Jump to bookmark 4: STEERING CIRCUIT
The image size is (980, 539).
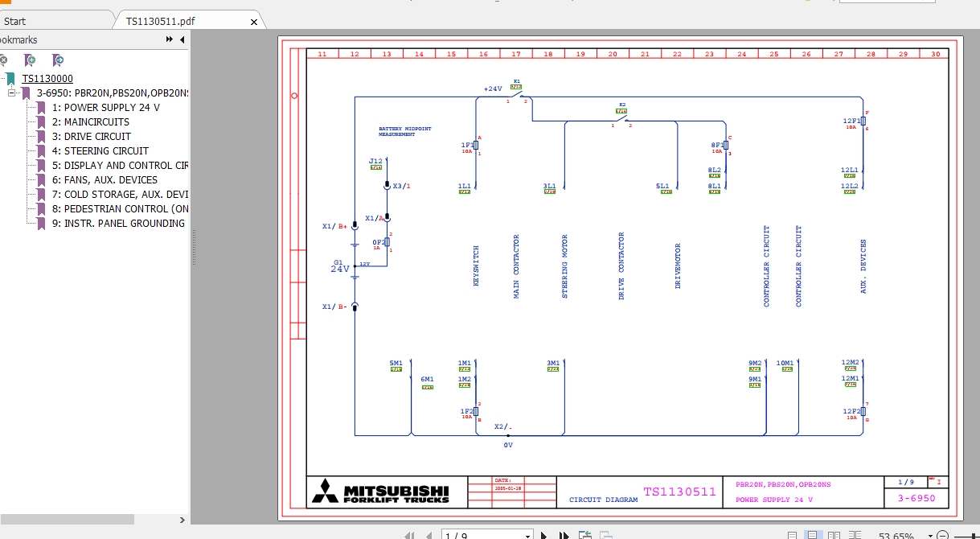[100, 150]
